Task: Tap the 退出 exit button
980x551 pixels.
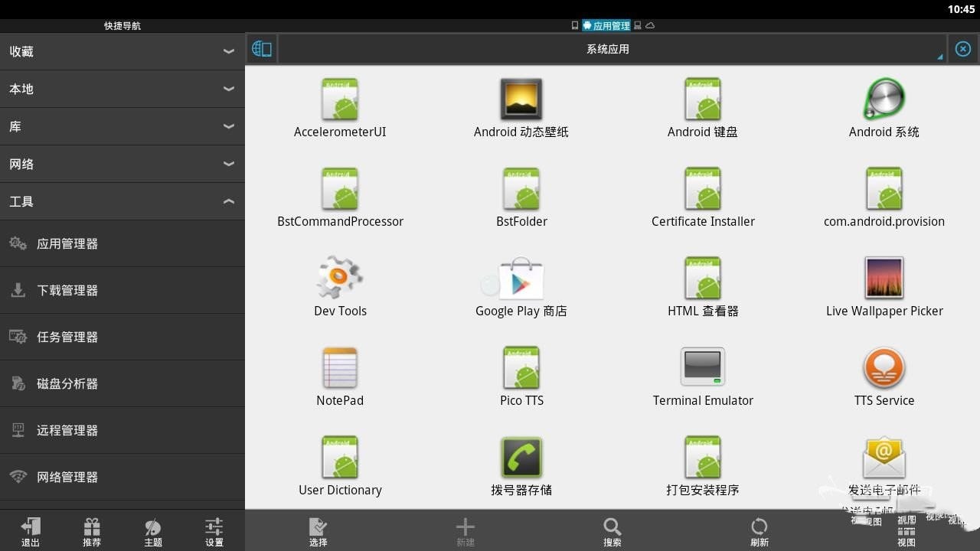Action: [31, 531]
